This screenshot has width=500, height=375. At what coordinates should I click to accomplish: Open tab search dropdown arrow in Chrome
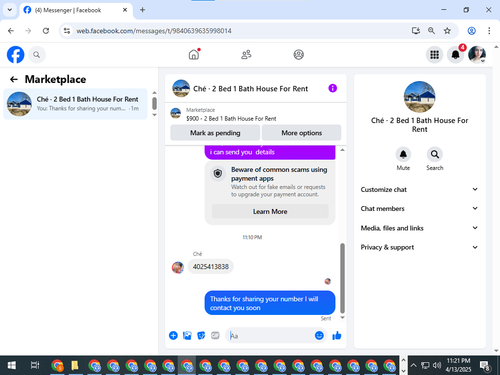[x=10, y=10]
